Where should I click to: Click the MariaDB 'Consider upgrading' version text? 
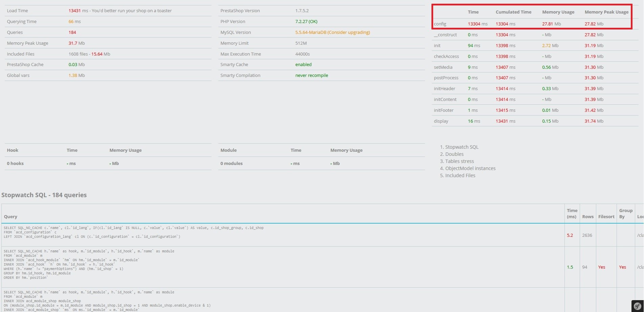(x=333, y=32)
